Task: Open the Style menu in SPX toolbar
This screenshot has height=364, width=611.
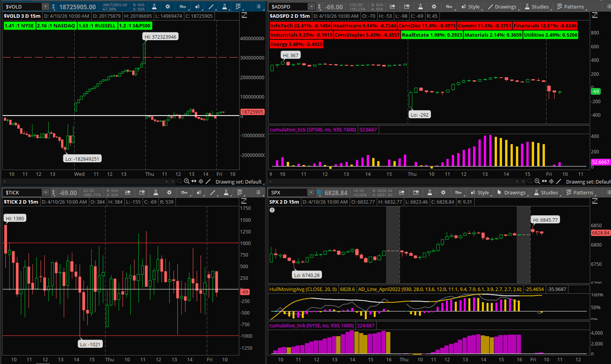Action: (x=480, y=192)
